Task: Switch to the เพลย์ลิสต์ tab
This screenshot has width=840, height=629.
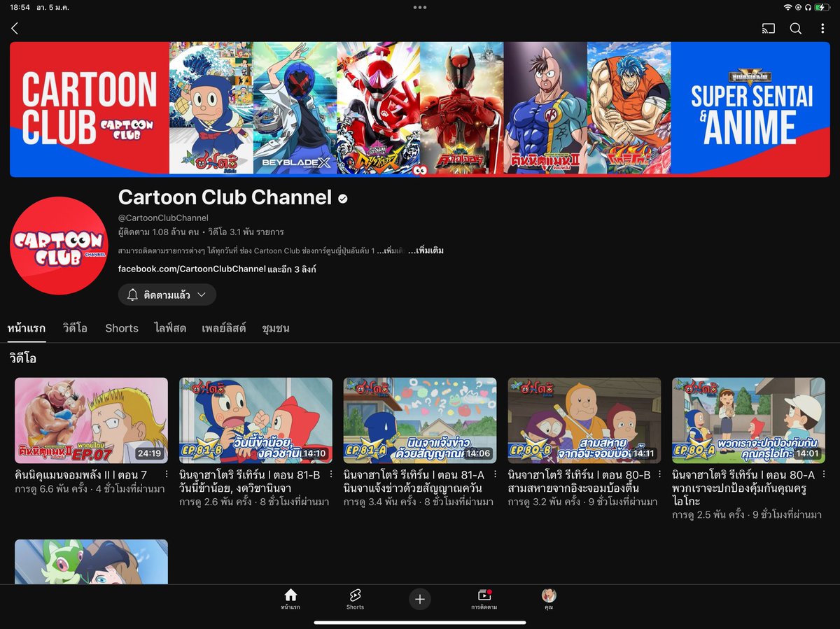Action: [224, 328]
